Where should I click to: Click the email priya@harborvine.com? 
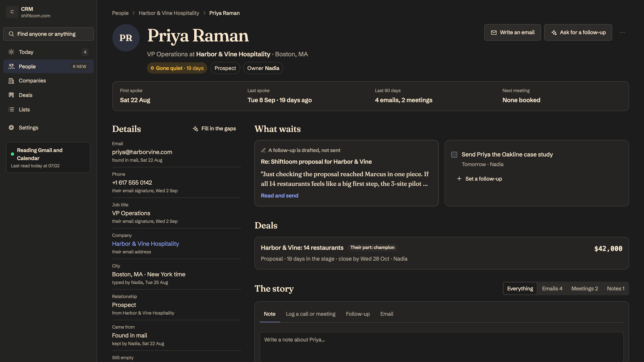pyautogui.click(x=142, y=152)
